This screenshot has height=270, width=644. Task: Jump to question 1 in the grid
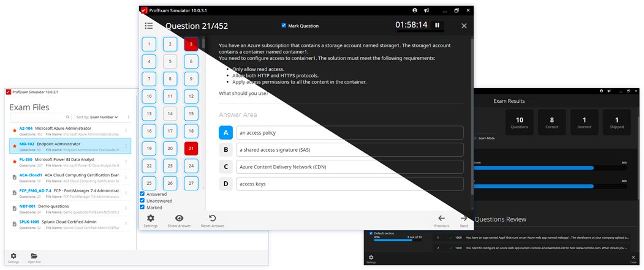click(149, 44)
